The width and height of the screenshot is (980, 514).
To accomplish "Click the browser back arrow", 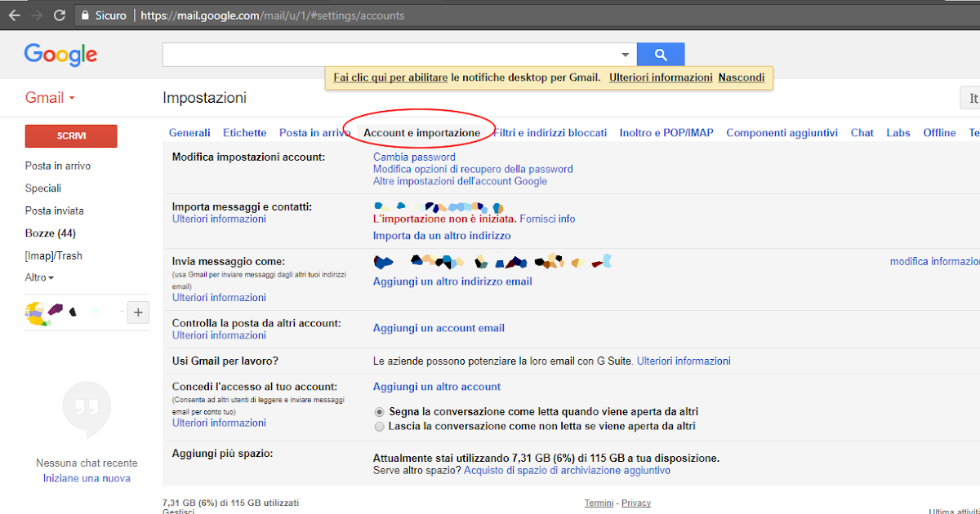I will coord(14,16).
